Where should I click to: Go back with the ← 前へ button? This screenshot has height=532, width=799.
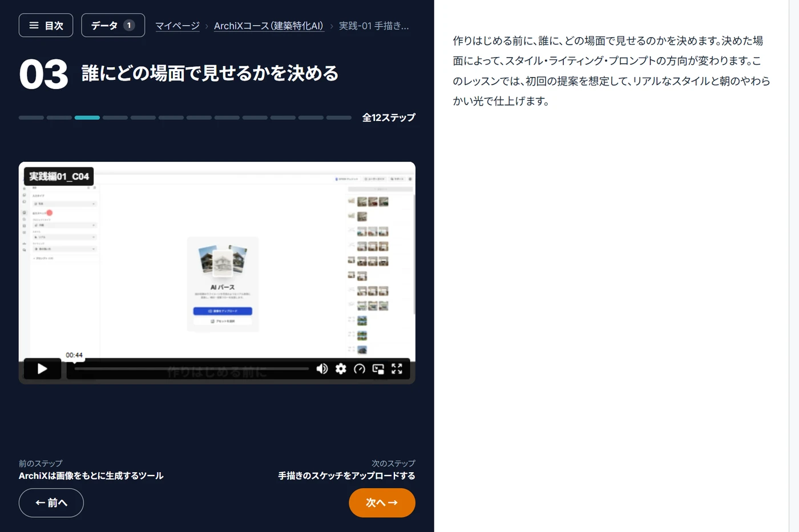point(51,503)
